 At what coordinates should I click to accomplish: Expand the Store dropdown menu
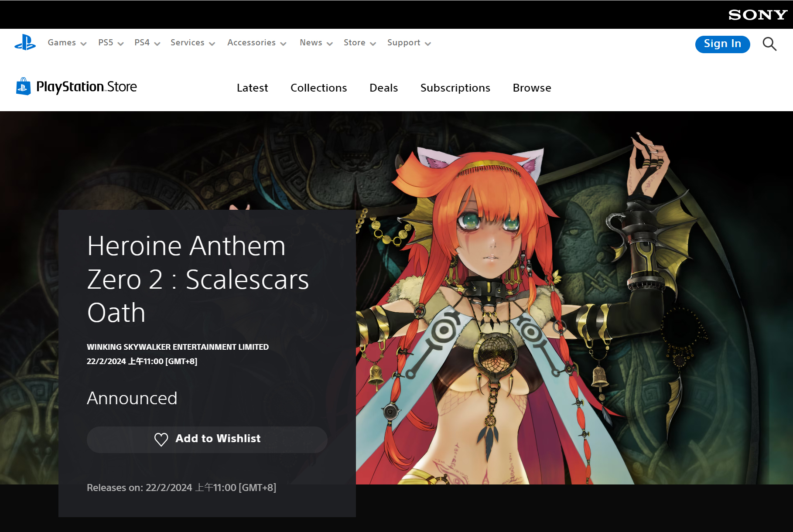[x=360, y=43]
